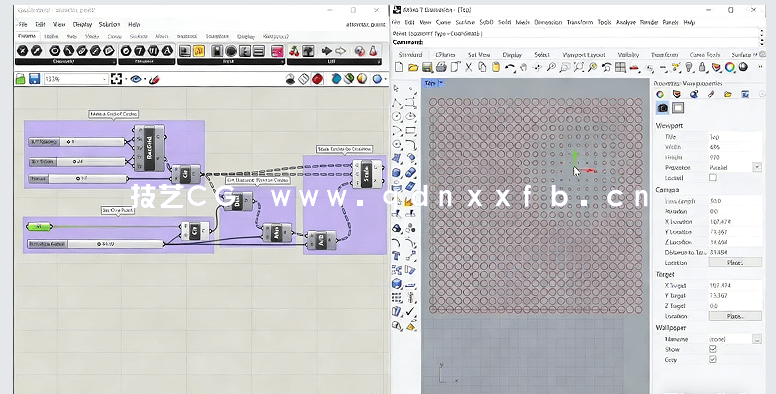Switch to the Viewport Layout toolbar tab
The image size is (776, 394).
point(584,54)
